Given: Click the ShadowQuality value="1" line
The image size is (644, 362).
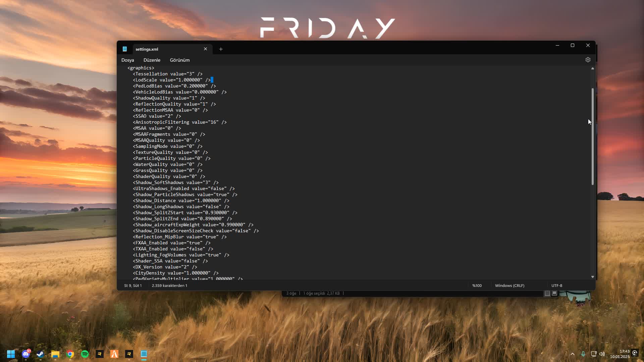Looking at the screenshot, I should pos(169,98).
